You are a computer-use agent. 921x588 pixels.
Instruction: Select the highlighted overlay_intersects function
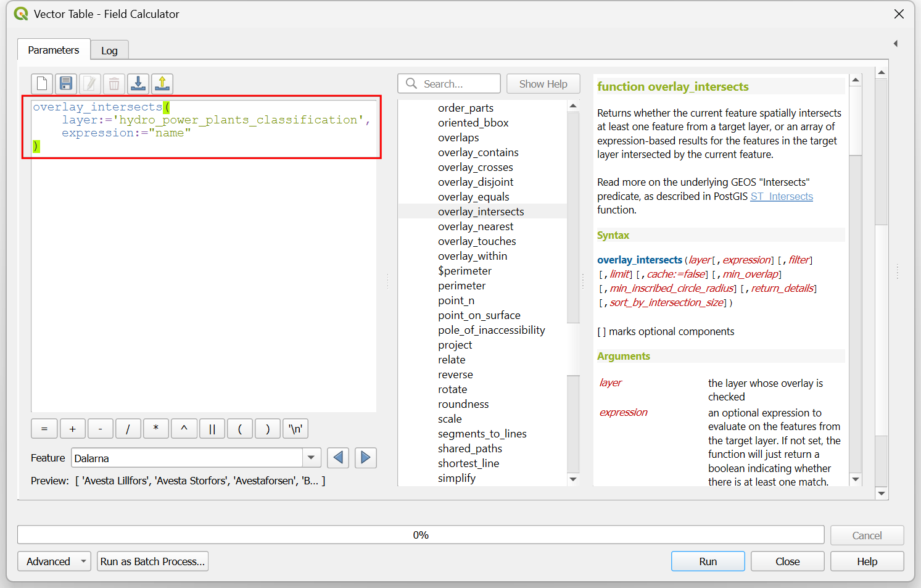(481, 212)
